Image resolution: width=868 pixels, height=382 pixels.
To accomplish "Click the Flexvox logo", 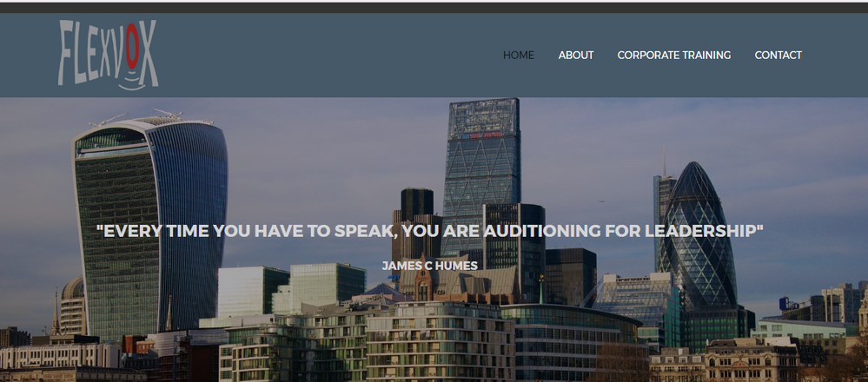I will tap(109, 55).
